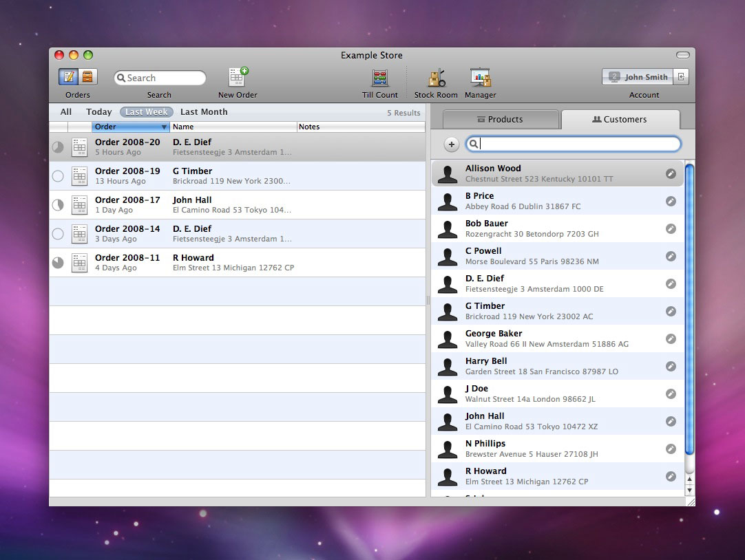Click Allison Wood's avatar silhouette

(448, 174)
